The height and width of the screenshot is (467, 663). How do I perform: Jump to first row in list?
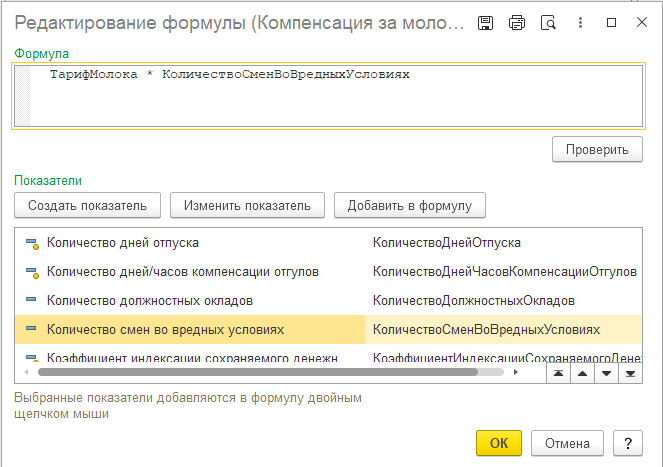point(558,373)
